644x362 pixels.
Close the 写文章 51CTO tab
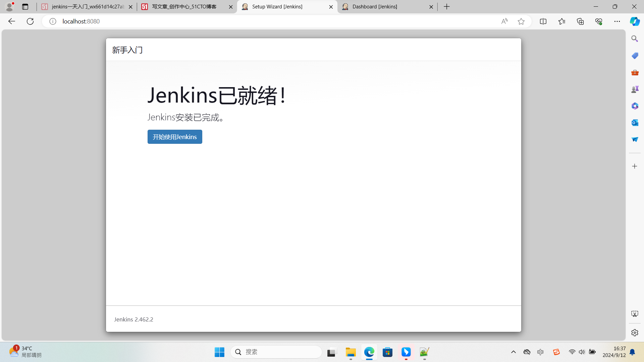point(231,7)
